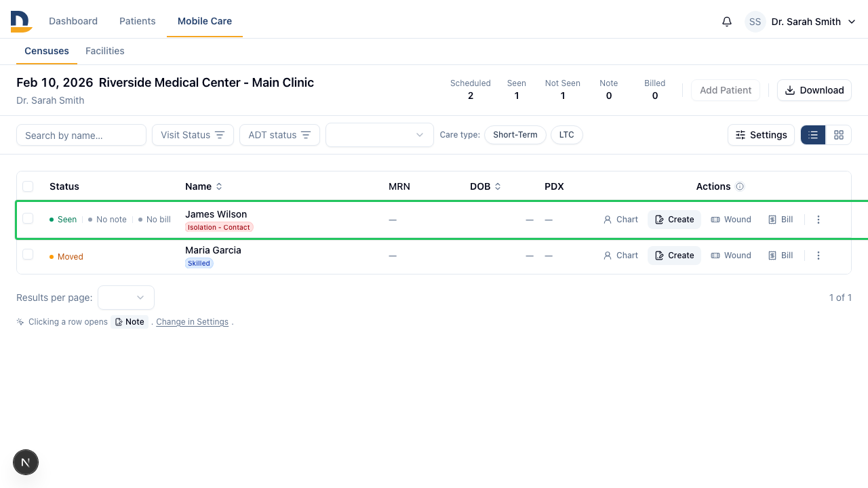This screenshot has width=868, height=488.
Task: Toggle Short-Term care type filter
Action: (515, 135)
